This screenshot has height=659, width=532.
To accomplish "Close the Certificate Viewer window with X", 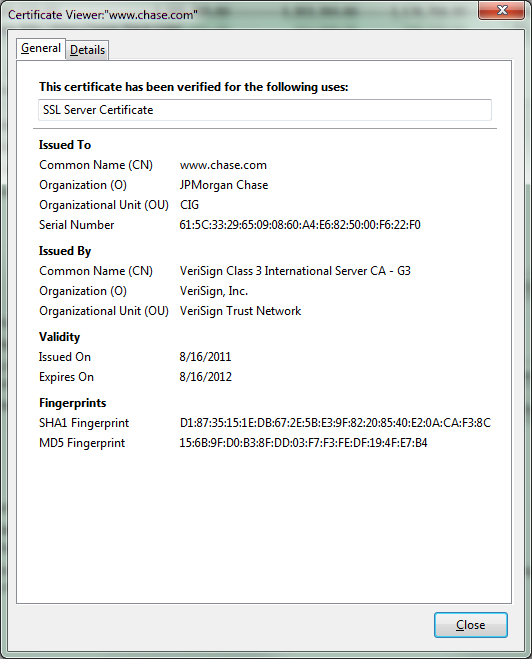I will pos(501,10).
